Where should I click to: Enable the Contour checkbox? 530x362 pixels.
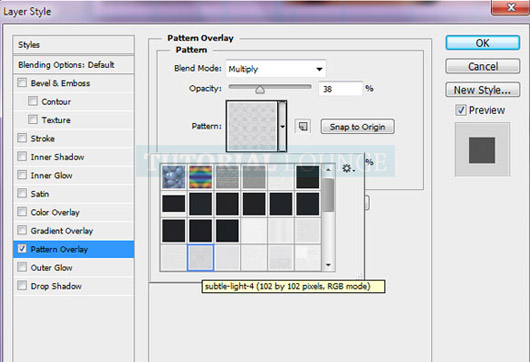[x=33, y=101]
